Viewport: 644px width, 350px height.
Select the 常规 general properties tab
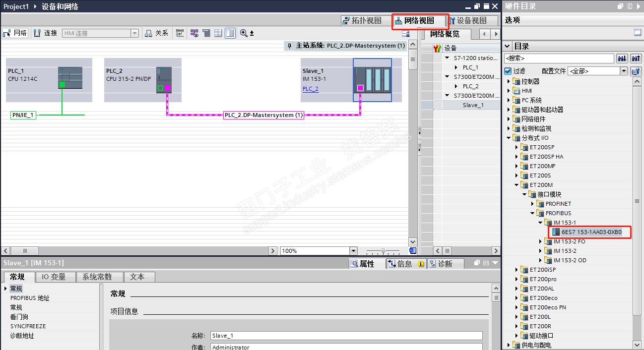(x=17, y=277)
